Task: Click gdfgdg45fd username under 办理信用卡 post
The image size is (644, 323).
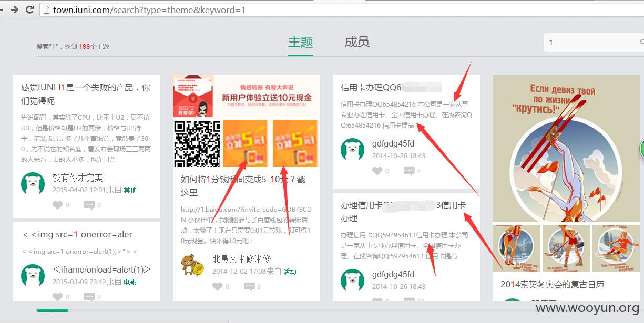Action: point(393,274)
